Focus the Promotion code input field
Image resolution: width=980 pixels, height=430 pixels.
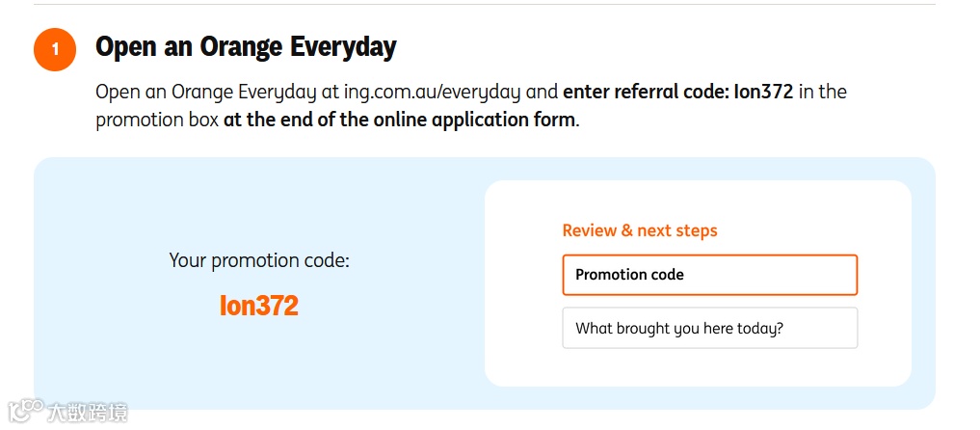pyautogui.click(x=709, y=275)
